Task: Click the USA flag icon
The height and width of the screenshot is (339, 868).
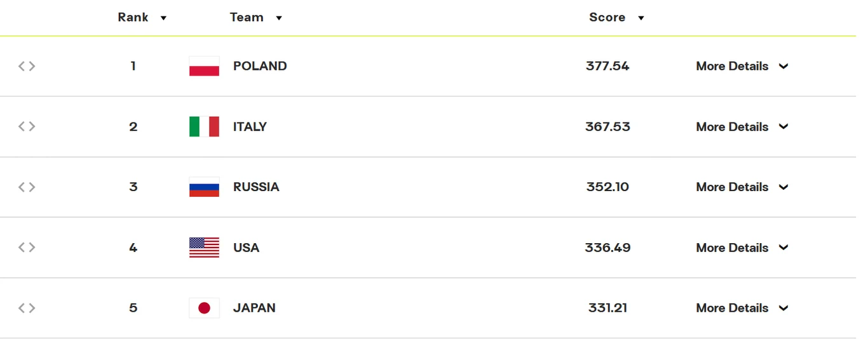Action: 204,248
